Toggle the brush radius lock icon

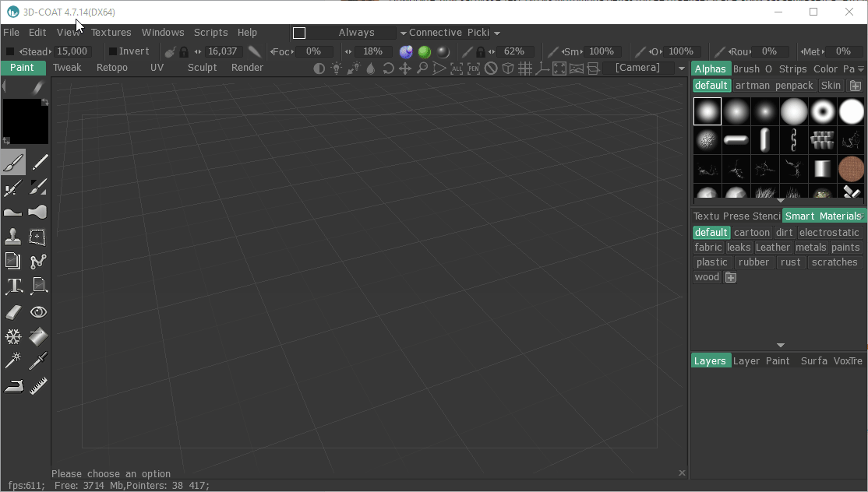184,52
